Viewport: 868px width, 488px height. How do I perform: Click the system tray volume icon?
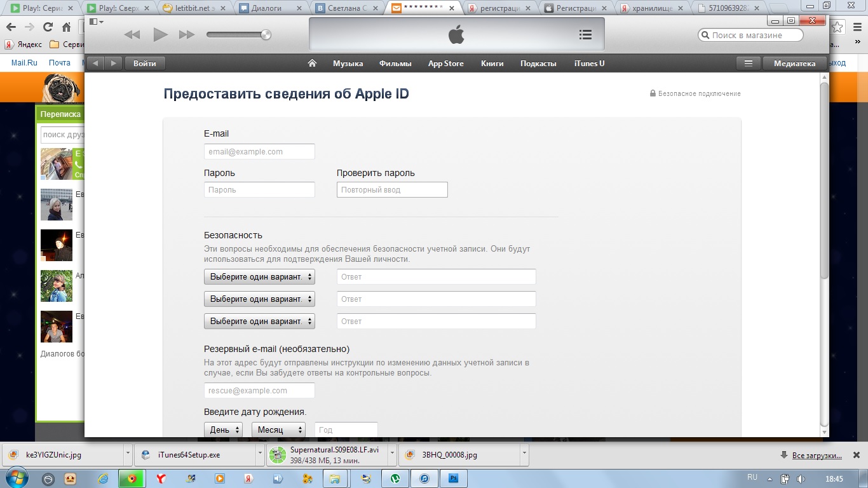pos(801,479)
